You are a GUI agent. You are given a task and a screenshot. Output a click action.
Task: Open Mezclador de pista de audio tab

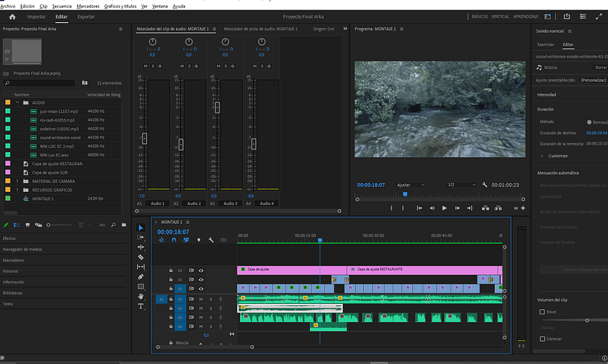260,29
